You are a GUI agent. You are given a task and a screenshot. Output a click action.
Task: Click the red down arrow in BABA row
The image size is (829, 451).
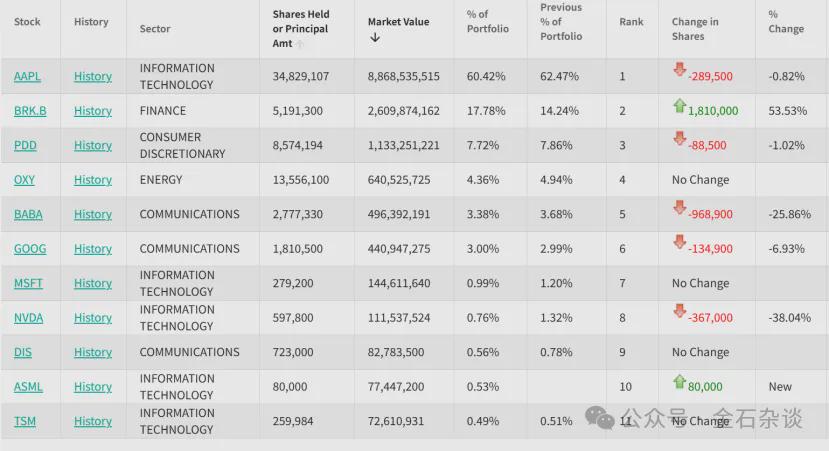[x=679, y=208]
